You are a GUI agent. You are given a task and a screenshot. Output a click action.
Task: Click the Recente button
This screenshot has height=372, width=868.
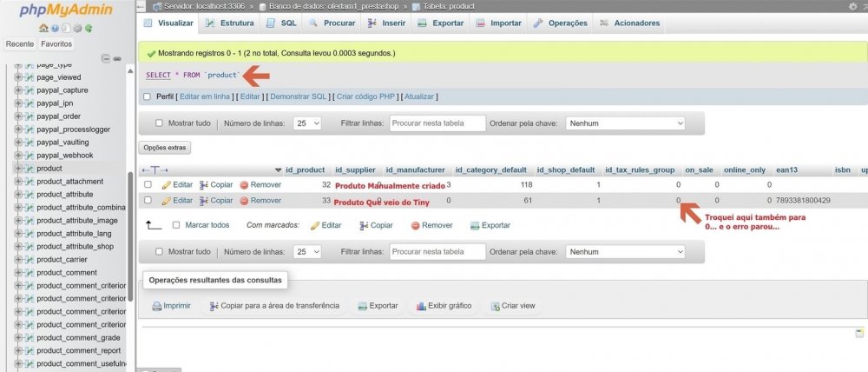pos(20,43)
